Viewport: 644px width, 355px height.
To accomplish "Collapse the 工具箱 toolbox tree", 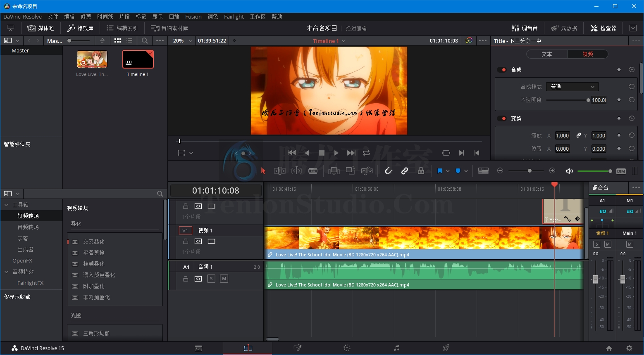I will pos(6,205).
